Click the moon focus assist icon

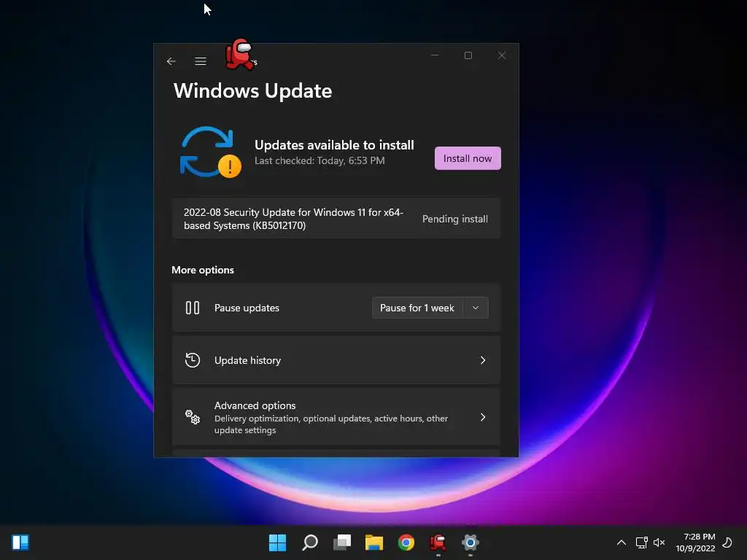[727, 542]
